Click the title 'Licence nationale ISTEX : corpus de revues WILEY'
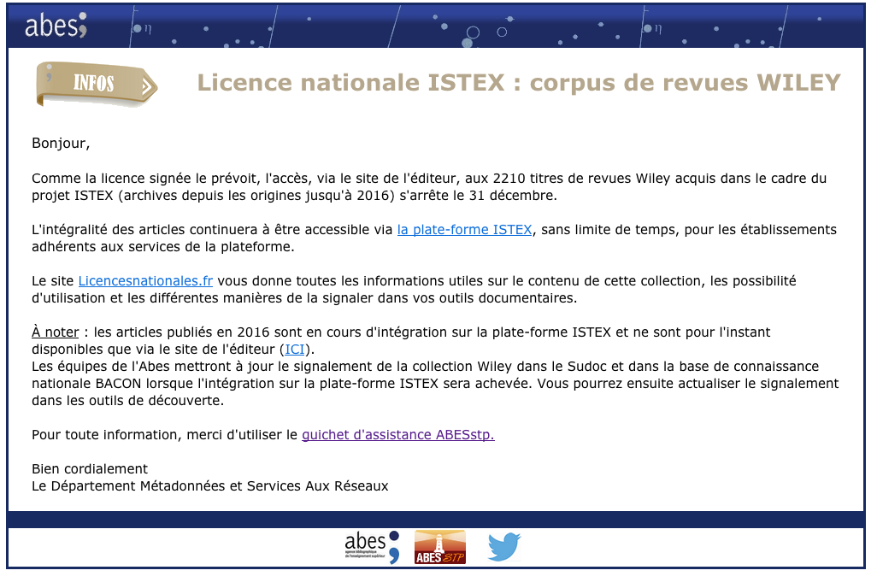Viewport: 877px width, 588px height. point(519,83)
